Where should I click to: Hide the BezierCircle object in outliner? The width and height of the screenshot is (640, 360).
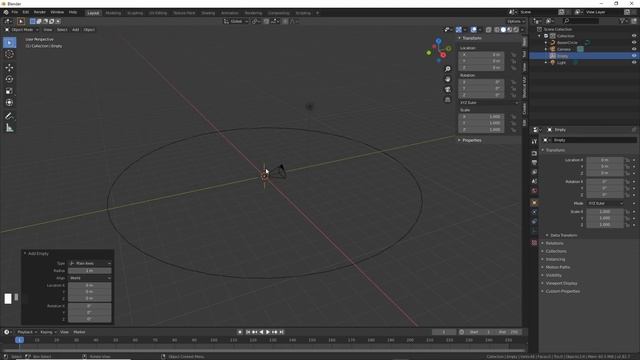(634, 42)
